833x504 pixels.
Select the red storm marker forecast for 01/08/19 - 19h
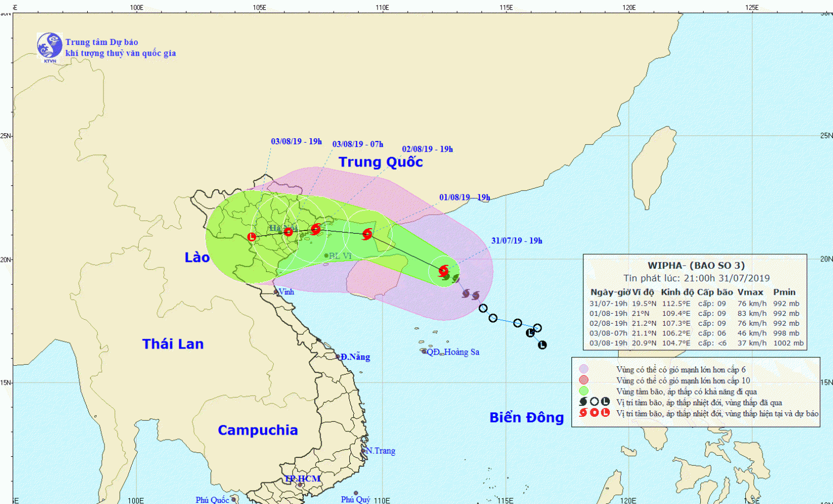[367, 234]
